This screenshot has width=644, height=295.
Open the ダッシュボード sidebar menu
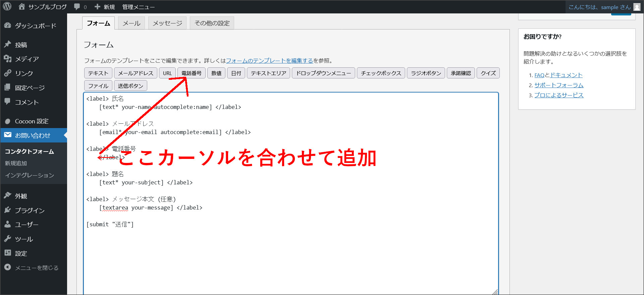coord(35,26)
